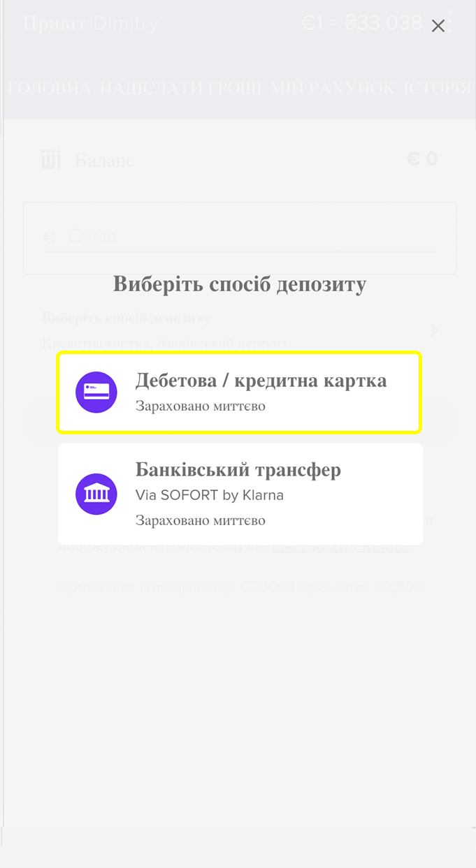Expand the deposit method chevron arrow
Image resolution: width=476 pixels, height=868 pixels.
pos(434,330)
